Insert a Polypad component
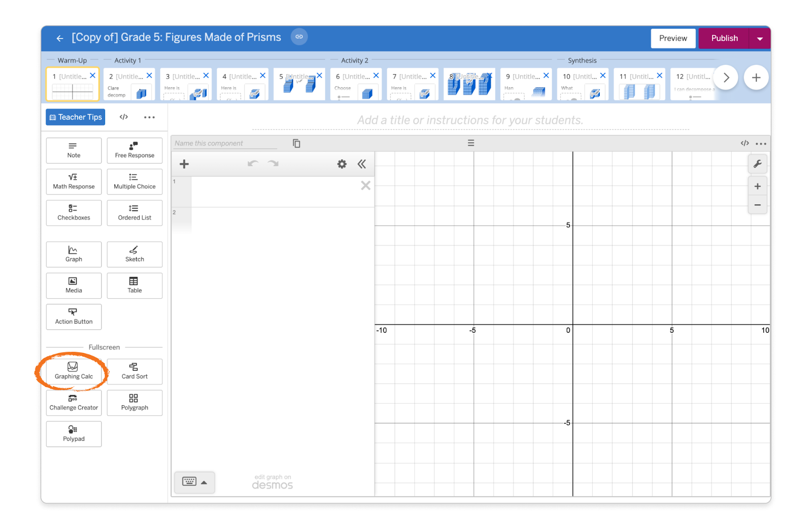This screenshot has height=530, width=812. coord(74,434)
